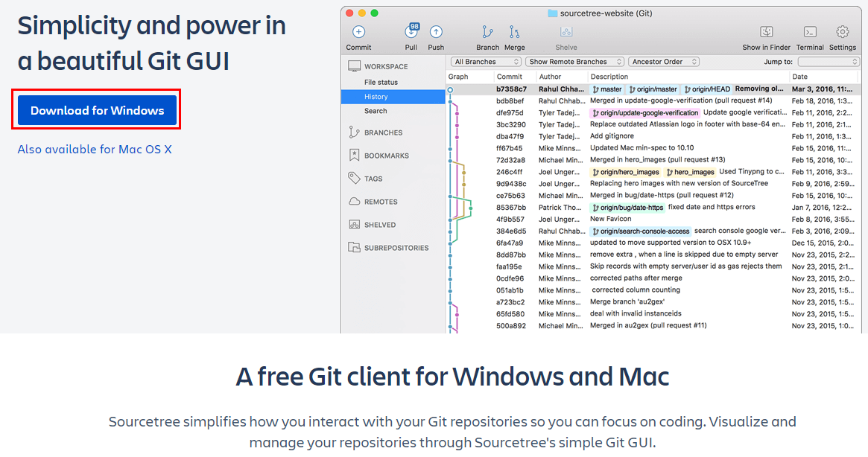The image size is (868, 457).
Task: Click the origin/update-google-verification label
Action: tap(645, 113)
